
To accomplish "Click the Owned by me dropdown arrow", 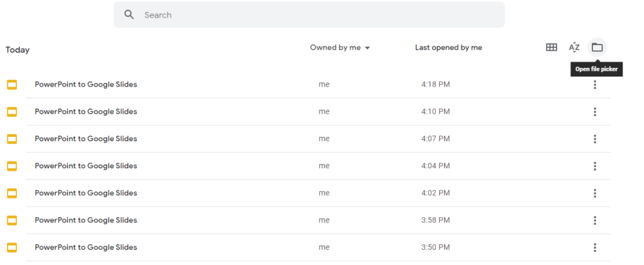I will pos(367,48).
